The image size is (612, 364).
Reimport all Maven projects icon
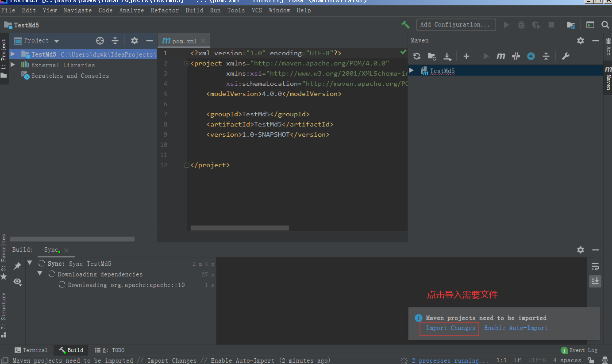click(x=416, y=56)
